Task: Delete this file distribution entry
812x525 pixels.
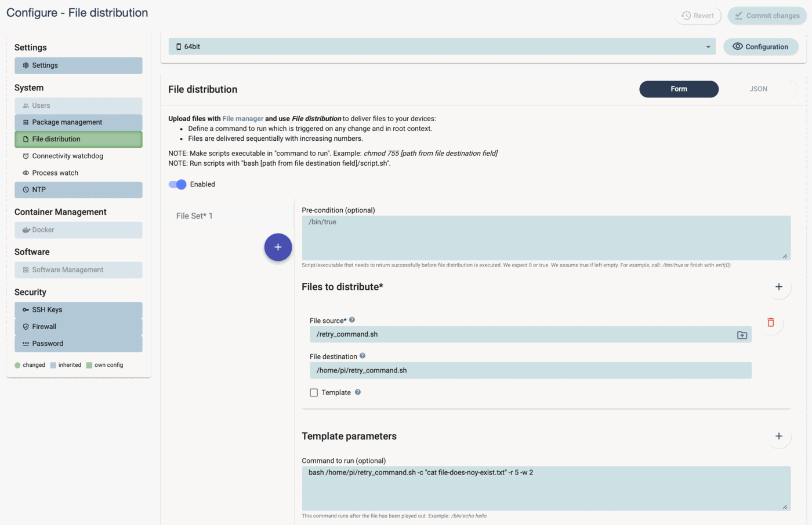Action: [x=771, y=322]
